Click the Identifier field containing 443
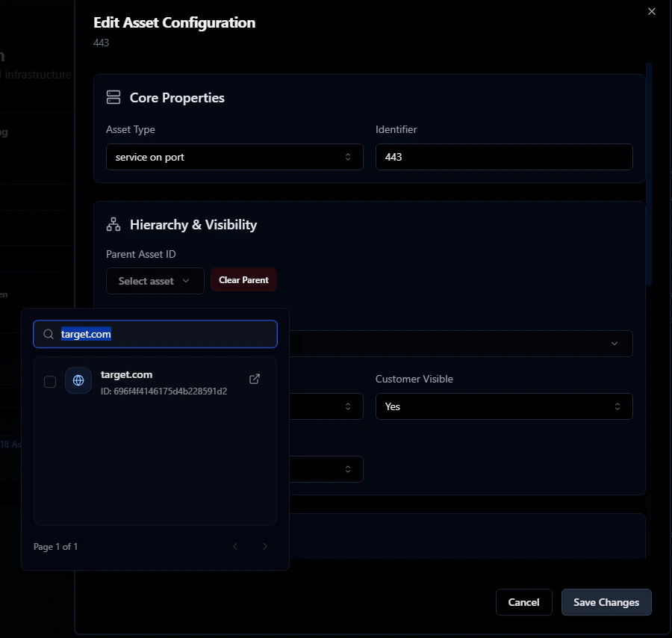 pyautogui.click(x=504, y=157)
